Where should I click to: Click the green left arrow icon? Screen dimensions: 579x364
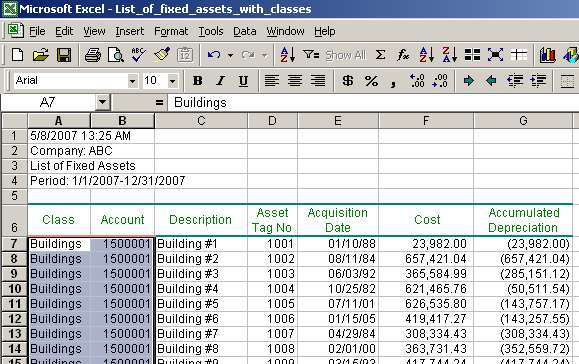click(x=491, y=80)
